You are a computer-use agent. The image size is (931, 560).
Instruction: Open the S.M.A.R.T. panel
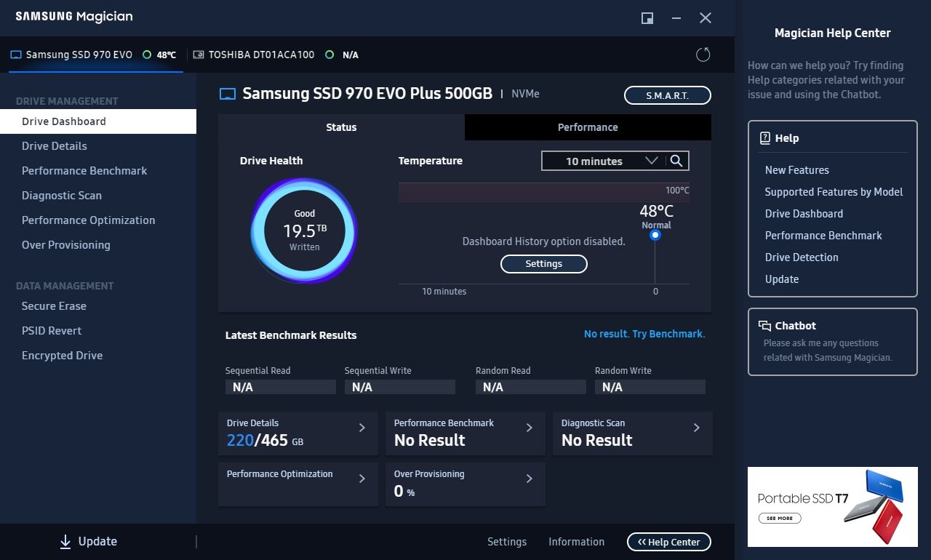667,95
